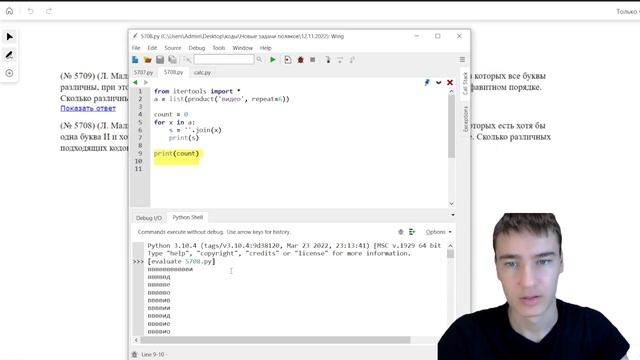Click the 'for x in a:' code line

pos(174,122)
